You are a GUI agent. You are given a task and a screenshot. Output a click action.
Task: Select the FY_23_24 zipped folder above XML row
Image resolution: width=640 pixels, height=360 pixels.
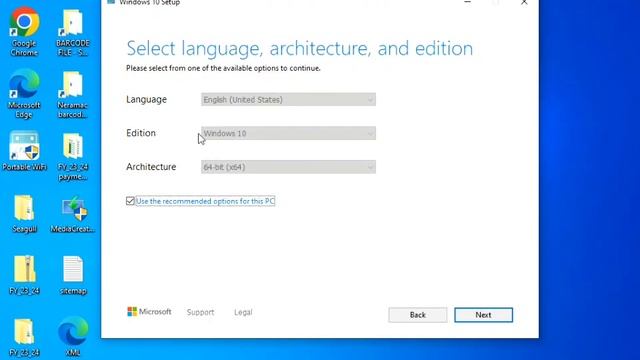coord(24,275)
